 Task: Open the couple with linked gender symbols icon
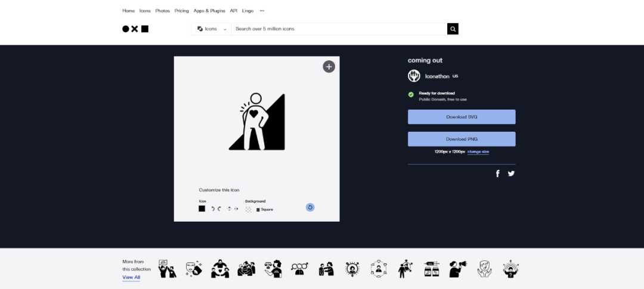click(x=299, y=269)
